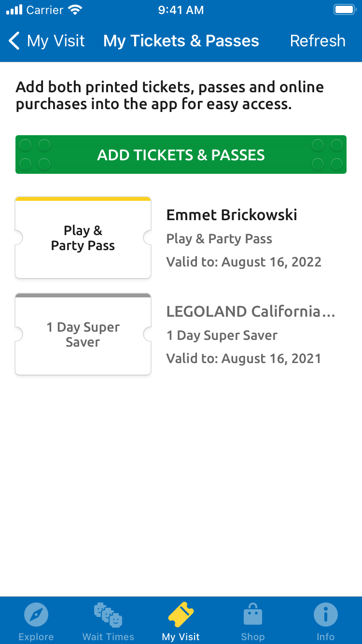Select the LEGOLAND California ticket entry
Image resolution: width=362 pixels, height=644 pixels.
(x=251, y=311)
